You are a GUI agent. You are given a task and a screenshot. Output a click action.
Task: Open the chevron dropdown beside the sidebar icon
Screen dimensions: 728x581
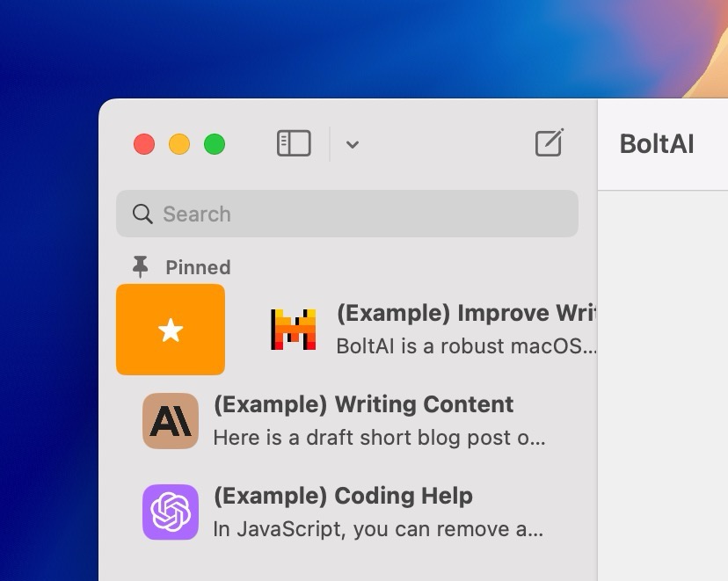352,145
